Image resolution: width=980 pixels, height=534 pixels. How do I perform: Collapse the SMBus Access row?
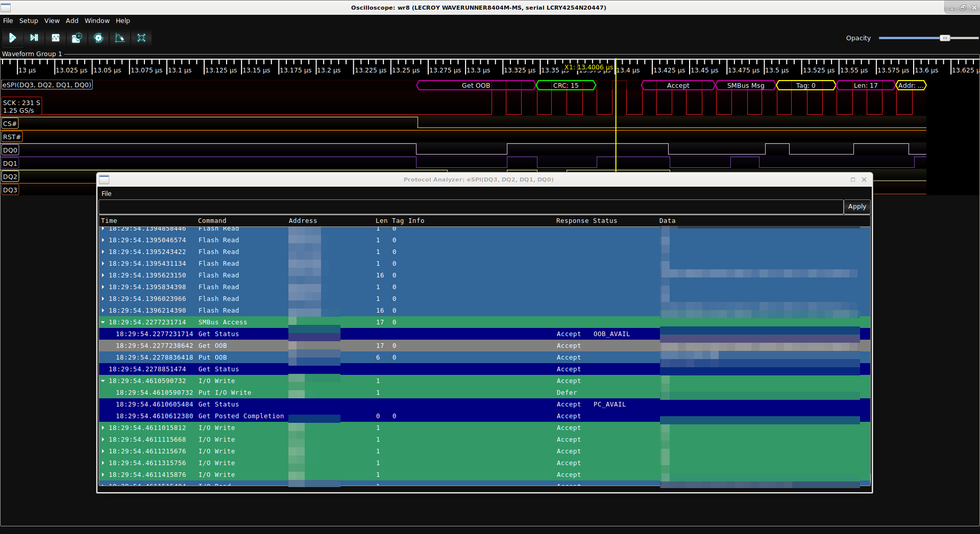click(103, 322)
